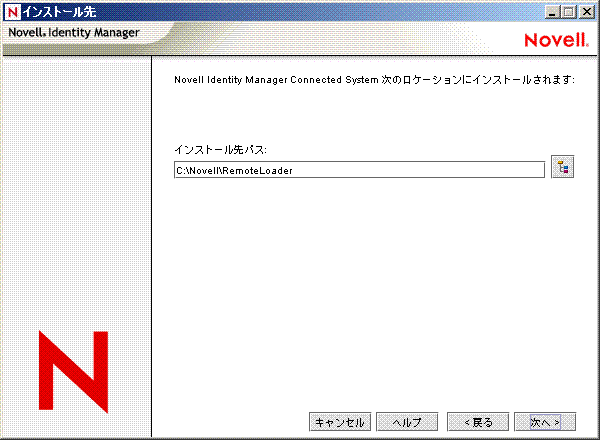Click the Novell Identity Manager Connected System description text
The height and width of the screenshot is (440, 600).
pos(374,80)
